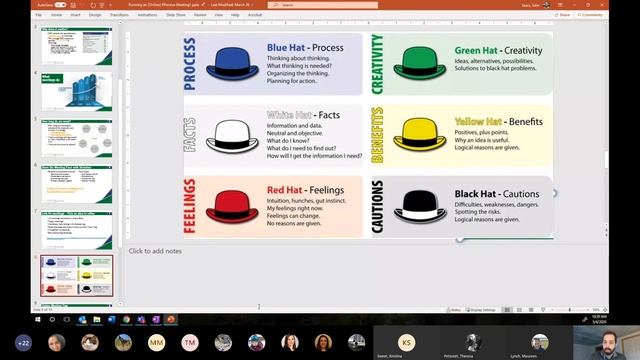The image size is (640, 360).
Task: Select the thumbnail directly above the six hats thumbnail
Action: click(76, 230)
